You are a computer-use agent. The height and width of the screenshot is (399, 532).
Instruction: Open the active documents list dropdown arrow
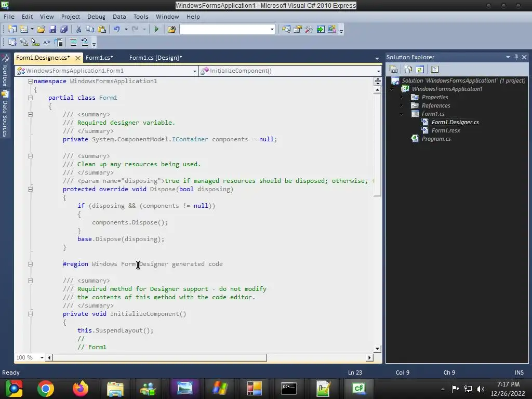(377, 58)
